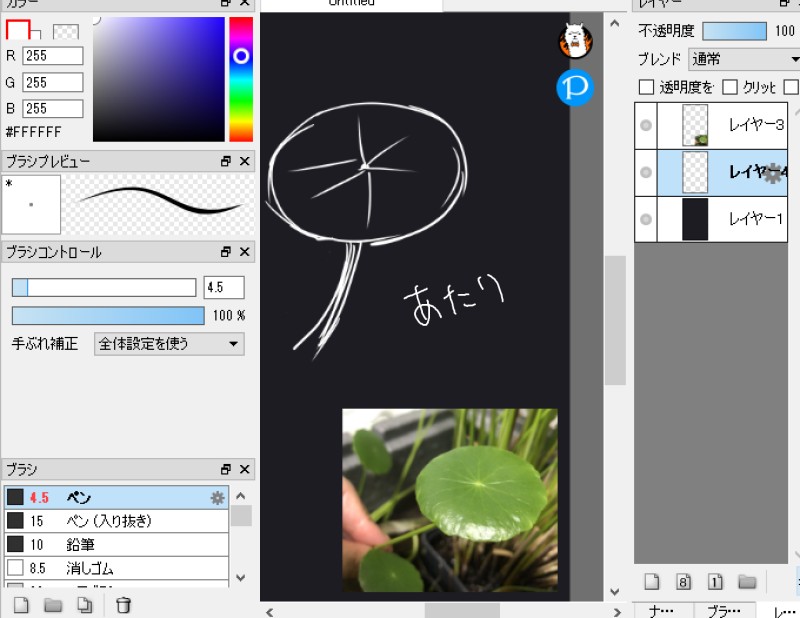Screen dimensions: 800x618
Task: Click the alpaca avatar icon on canvas
Action: (x=575, y=41)
